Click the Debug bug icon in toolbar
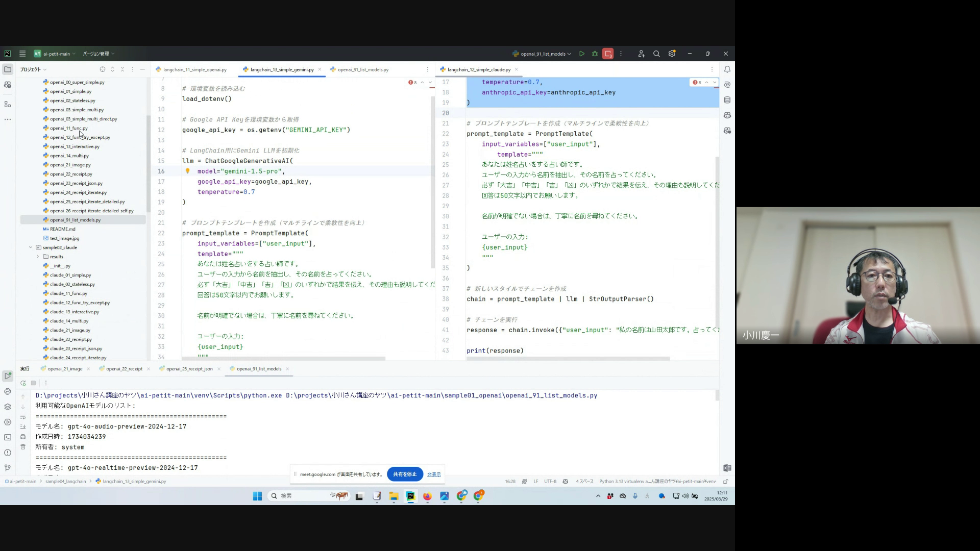Image resolution: width=980 pixels, height=551 pixels. tap(595, 54)
